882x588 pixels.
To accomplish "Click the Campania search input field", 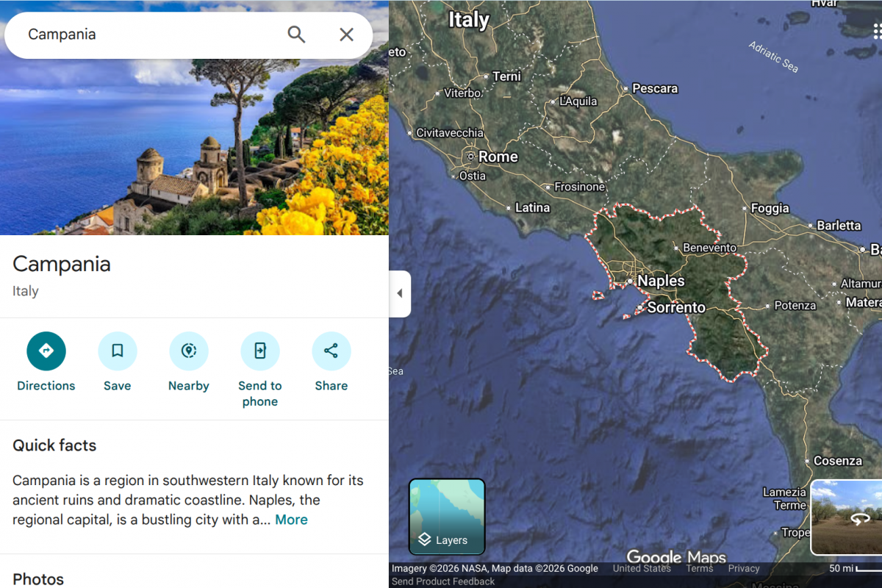I will pyautogui.click(x=147, y=35).
